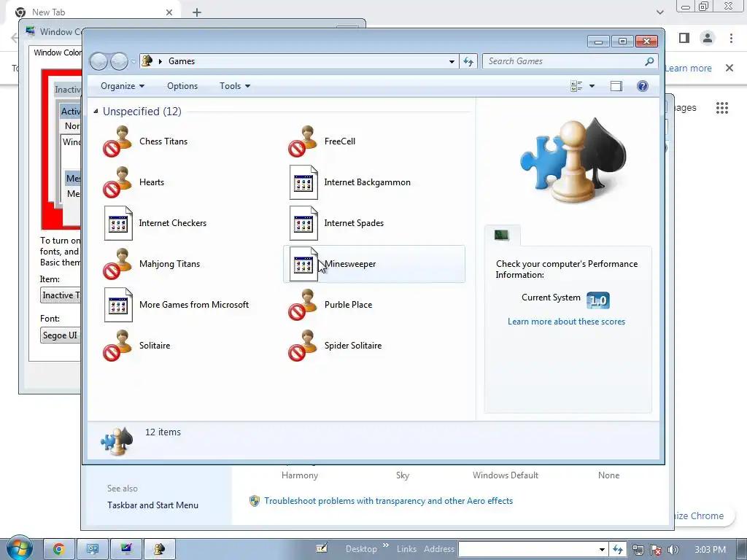Open Chrome three-dot menu
The height and width of the screenshot is (560, 747).
click(731, 38)
